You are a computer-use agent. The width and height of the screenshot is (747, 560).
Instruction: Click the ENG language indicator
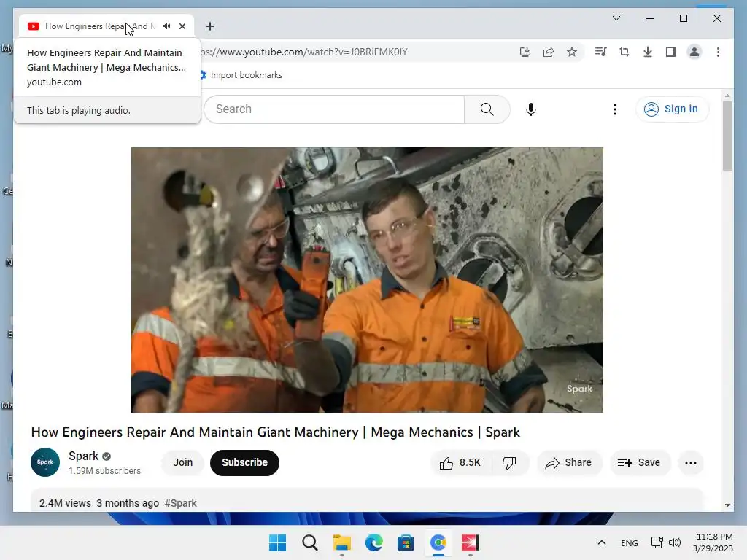630,542
